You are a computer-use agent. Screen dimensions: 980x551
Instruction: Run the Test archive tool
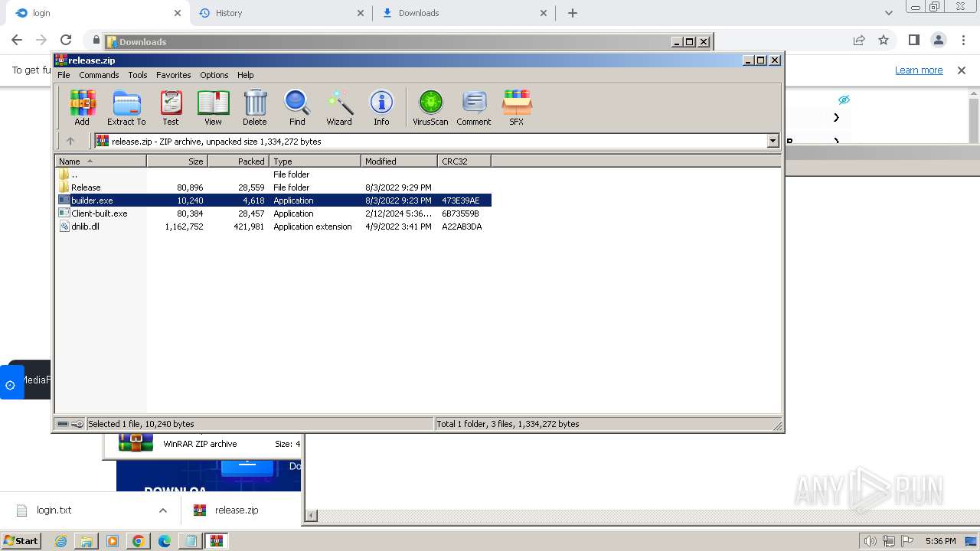171,107
